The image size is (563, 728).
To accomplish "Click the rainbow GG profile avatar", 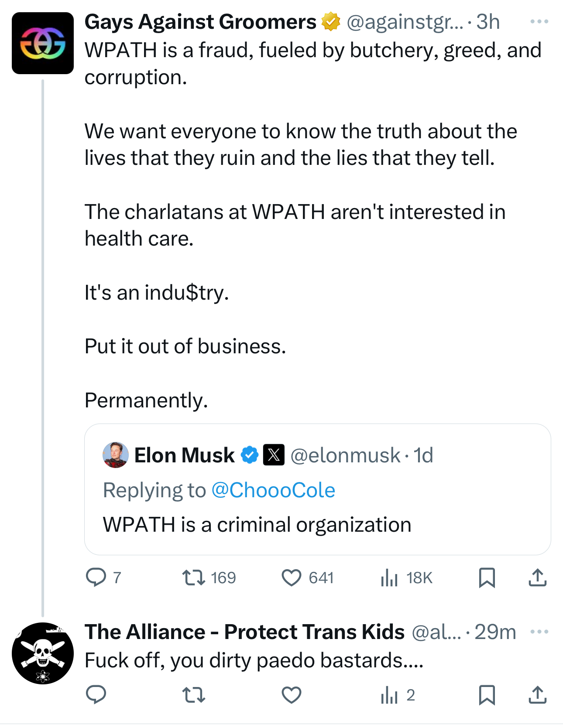I will (x=43, y=43).
